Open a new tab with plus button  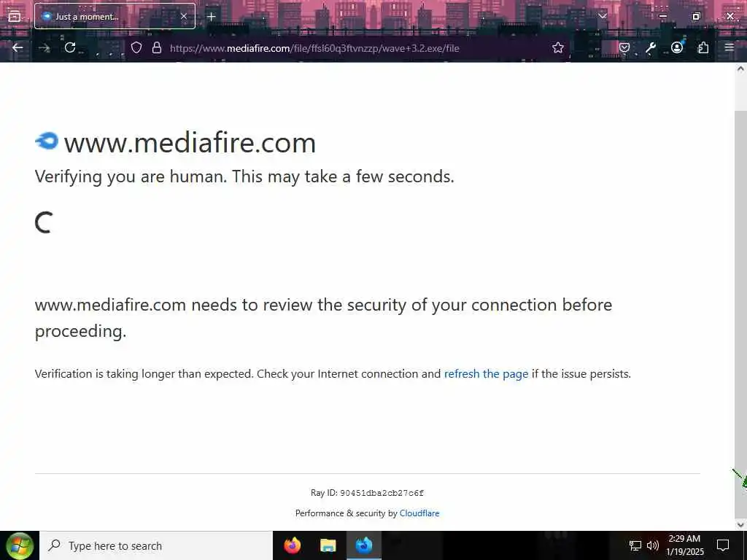pyautogui.click(x=211, y=16)
